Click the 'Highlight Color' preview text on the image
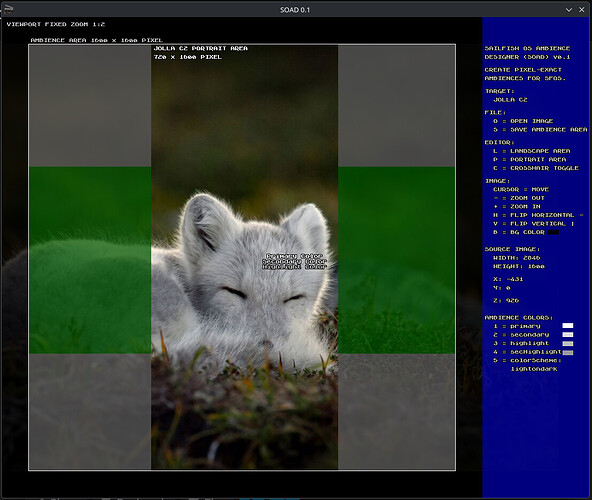The height and width of the screenshot is (500, 592). coord(294,267)
